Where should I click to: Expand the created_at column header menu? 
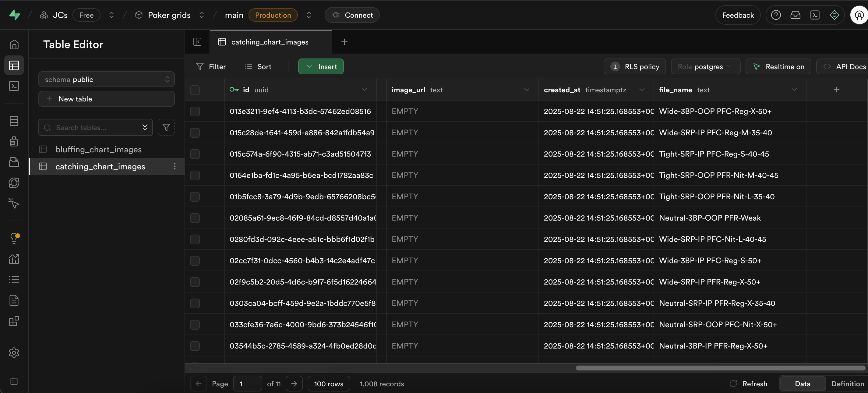[x=642, y=90]
